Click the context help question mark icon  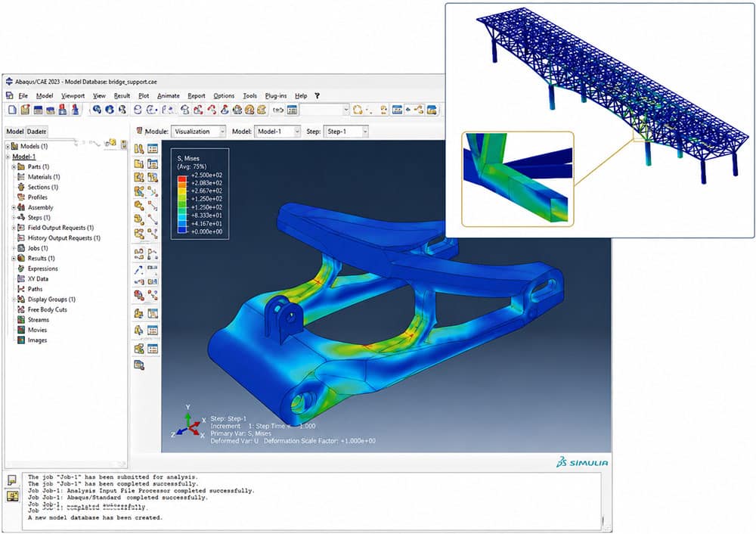pyautogui.click(x=318, y=96)
